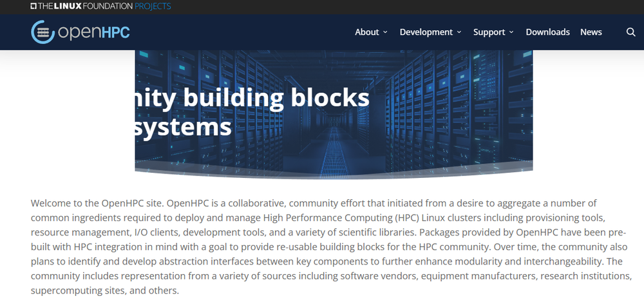Expand the chevron next to Development
The height and width of the screenshot is (305, 644).
459,32
